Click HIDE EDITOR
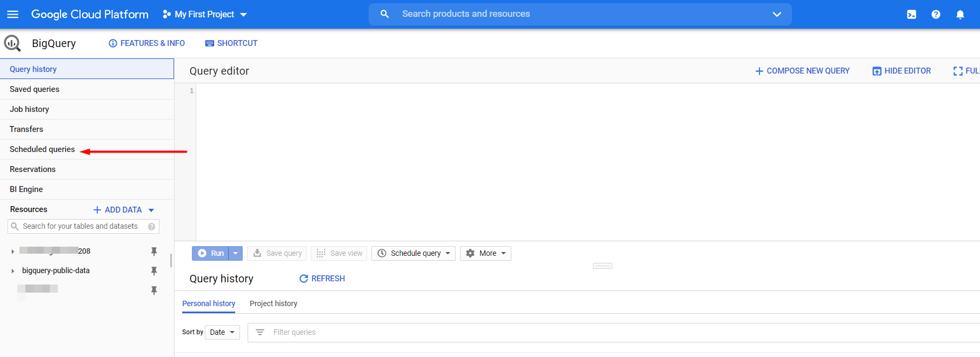This screenshot has height=357, width=980. click(x=902, y=71)
